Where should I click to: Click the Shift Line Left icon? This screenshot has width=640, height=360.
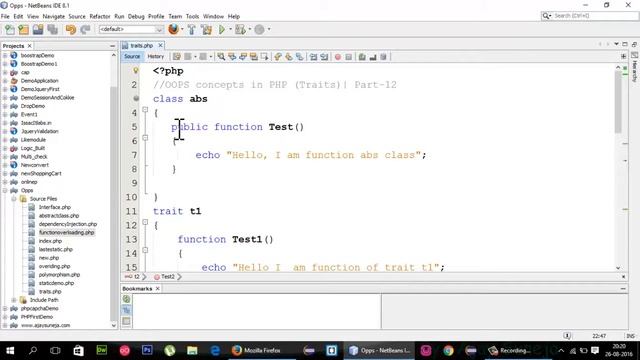(x=313, y=57)
